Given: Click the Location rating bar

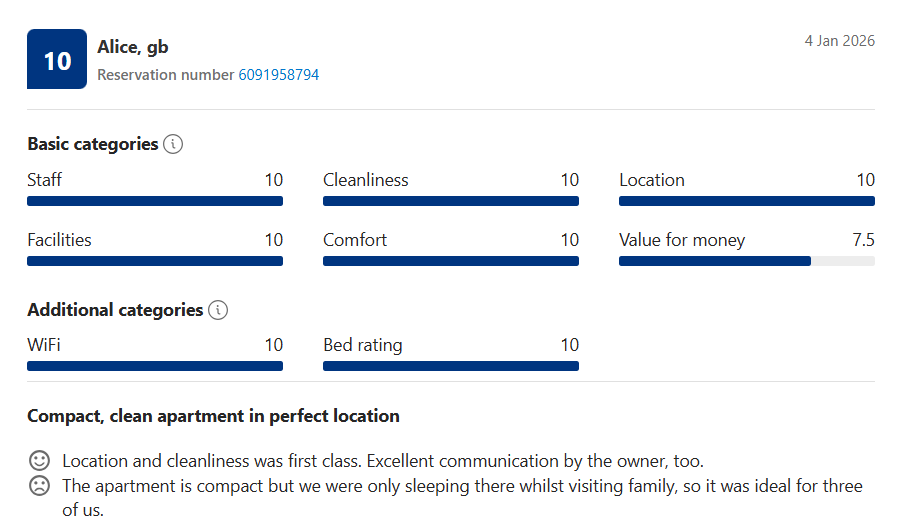Looking at the screenshot, I should click(x=747, y=201).
